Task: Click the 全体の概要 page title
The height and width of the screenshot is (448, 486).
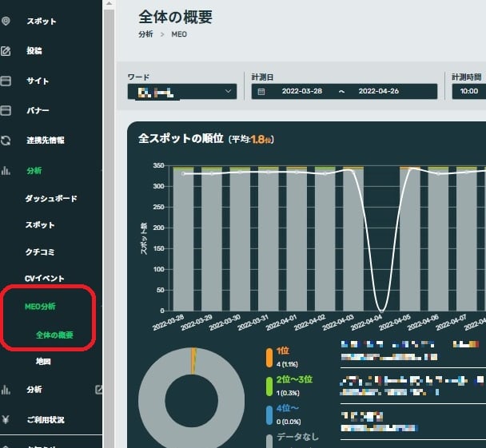Action: [x=175, y=17]
